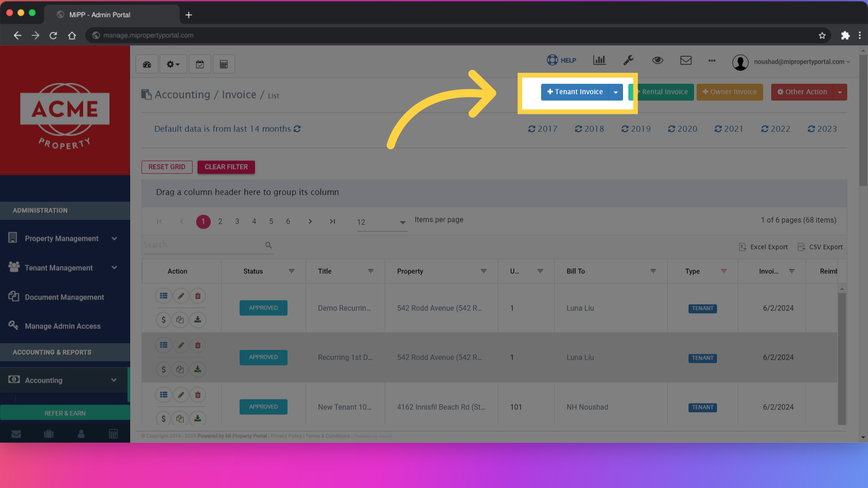Go to page 3 of the grid

coord(237,221)
